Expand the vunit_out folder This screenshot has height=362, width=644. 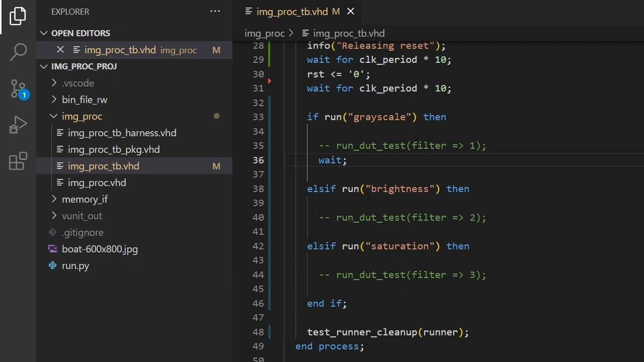(54, 216)
